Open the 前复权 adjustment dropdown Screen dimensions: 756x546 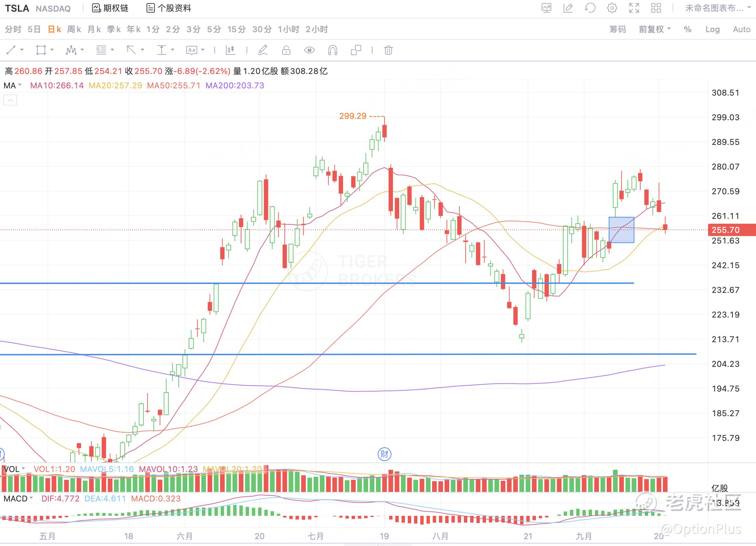655,29
